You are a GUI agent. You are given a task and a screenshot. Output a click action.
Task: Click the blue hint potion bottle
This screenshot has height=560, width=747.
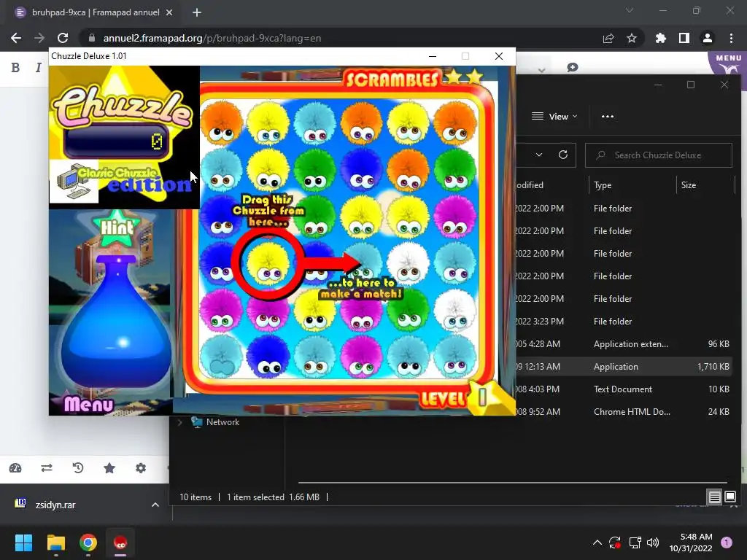pos(116,322)
